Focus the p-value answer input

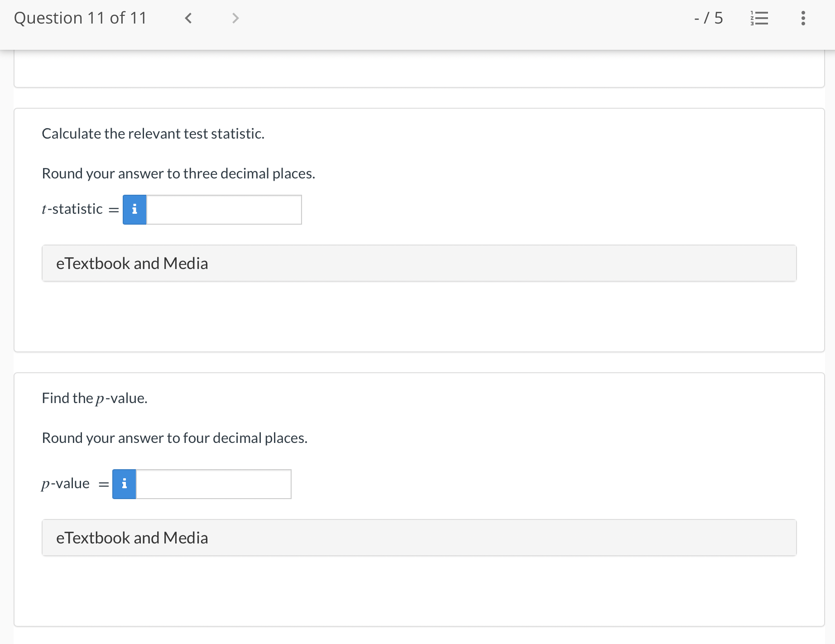(214, 484)
